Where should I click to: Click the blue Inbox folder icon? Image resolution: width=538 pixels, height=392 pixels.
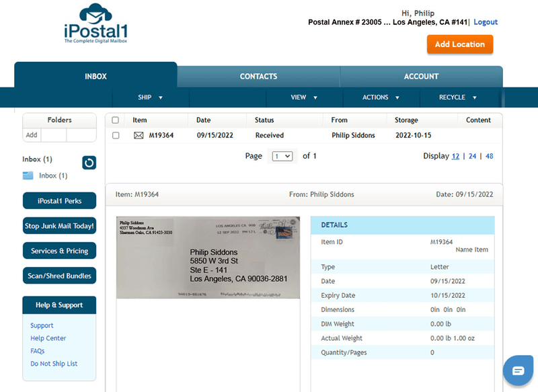pyautogui.click(x=28, y=175)
